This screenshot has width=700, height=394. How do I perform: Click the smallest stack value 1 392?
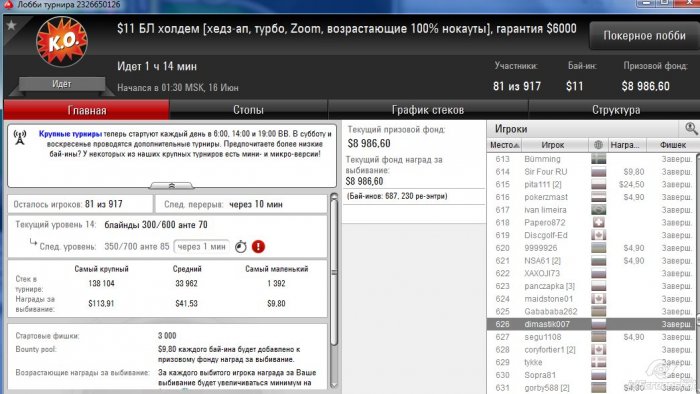(x=276, y=283)
